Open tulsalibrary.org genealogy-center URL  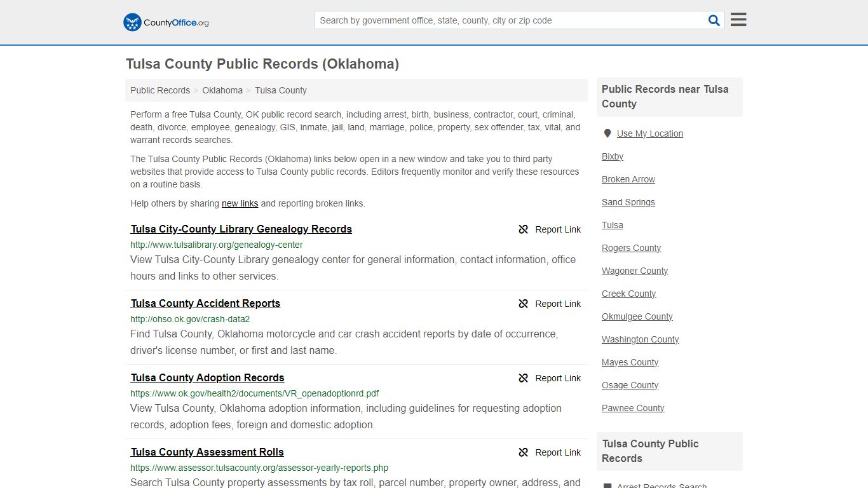point(217,245)
